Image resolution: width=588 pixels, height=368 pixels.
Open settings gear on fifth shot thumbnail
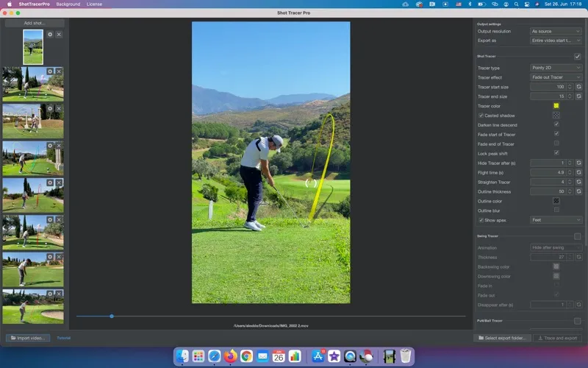[50, 183]
